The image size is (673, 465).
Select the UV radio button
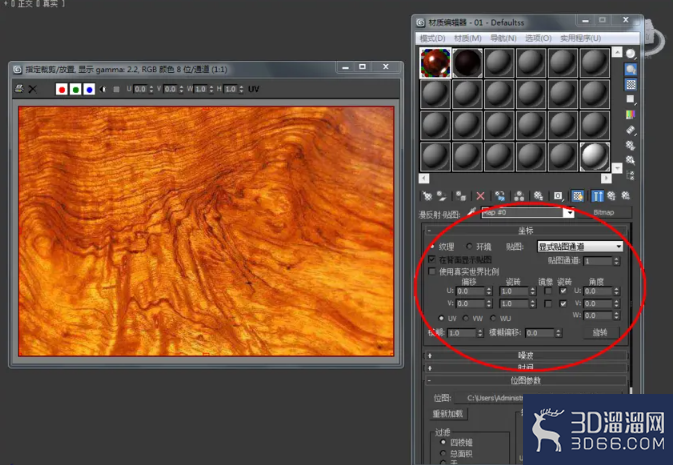click(441, 318)
